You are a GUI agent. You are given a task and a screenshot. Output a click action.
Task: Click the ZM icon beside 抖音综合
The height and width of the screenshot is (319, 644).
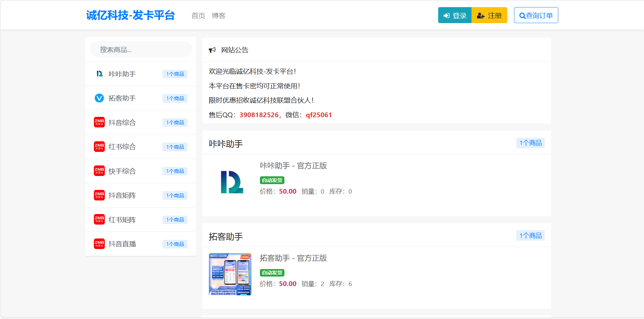click(x=99, y=122)
